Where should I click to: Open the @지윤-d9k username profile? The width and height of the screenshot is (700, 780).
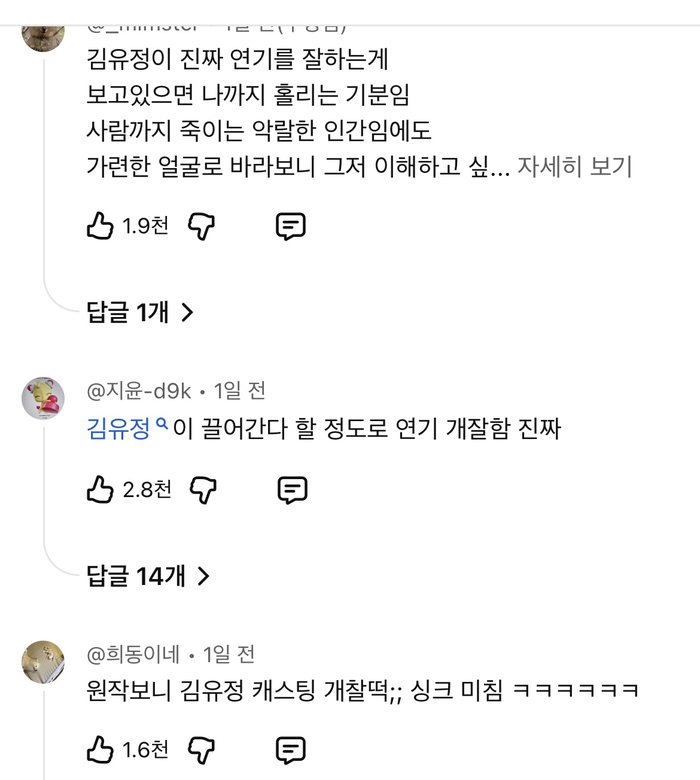tap(139, 391)
